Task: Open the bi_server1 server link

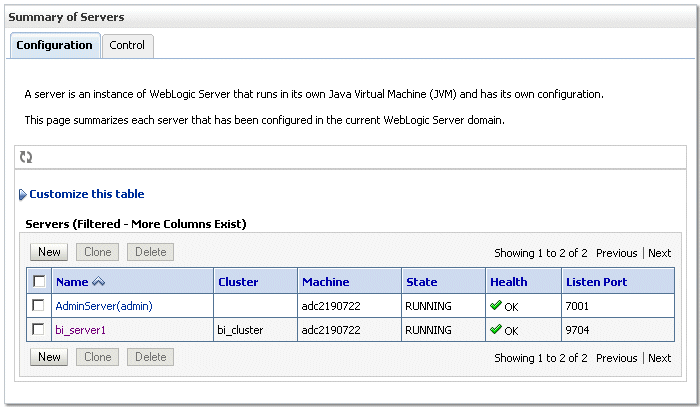Action: point(80,330)
